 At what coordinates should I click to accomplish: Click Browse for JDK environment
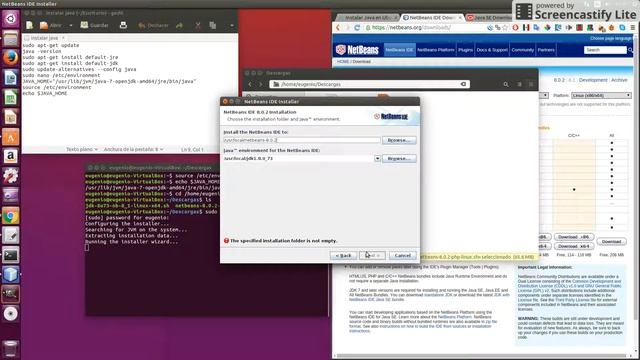399,158
